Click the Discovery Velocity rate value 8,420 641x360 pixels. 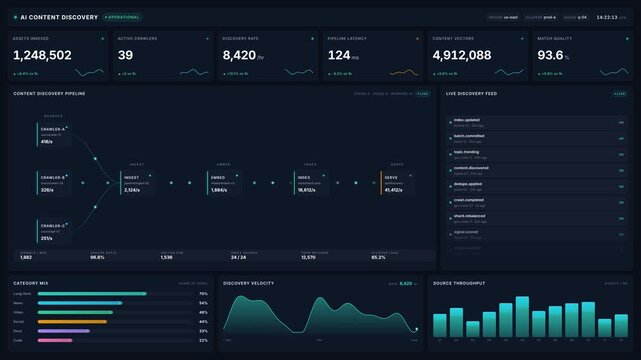click(406, 284)
